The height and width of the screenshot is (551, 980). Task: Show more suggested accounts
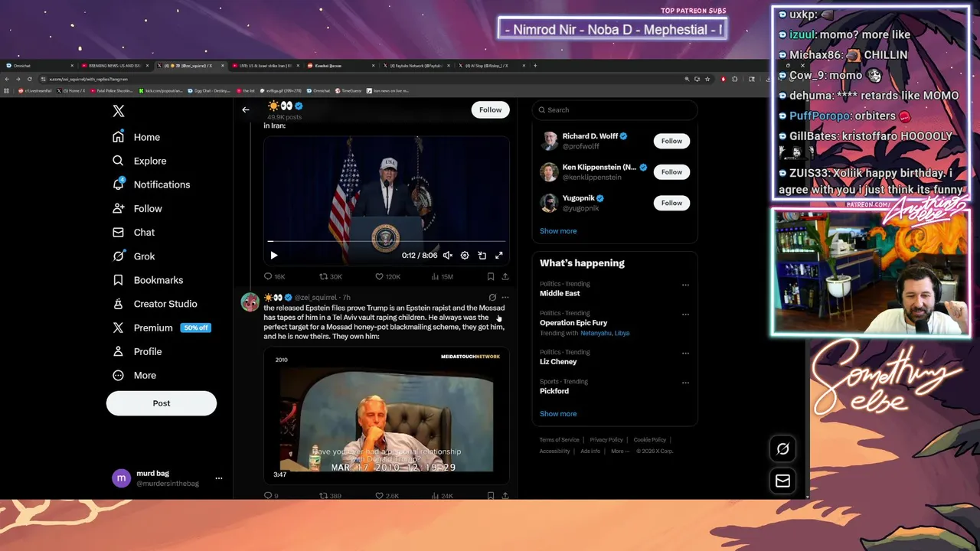[558, 231]
